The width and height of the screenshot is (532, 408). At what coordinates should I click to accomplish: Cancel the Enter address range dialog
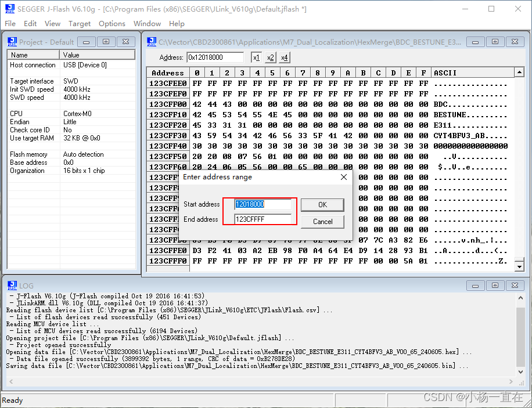(x=322, y=221)
